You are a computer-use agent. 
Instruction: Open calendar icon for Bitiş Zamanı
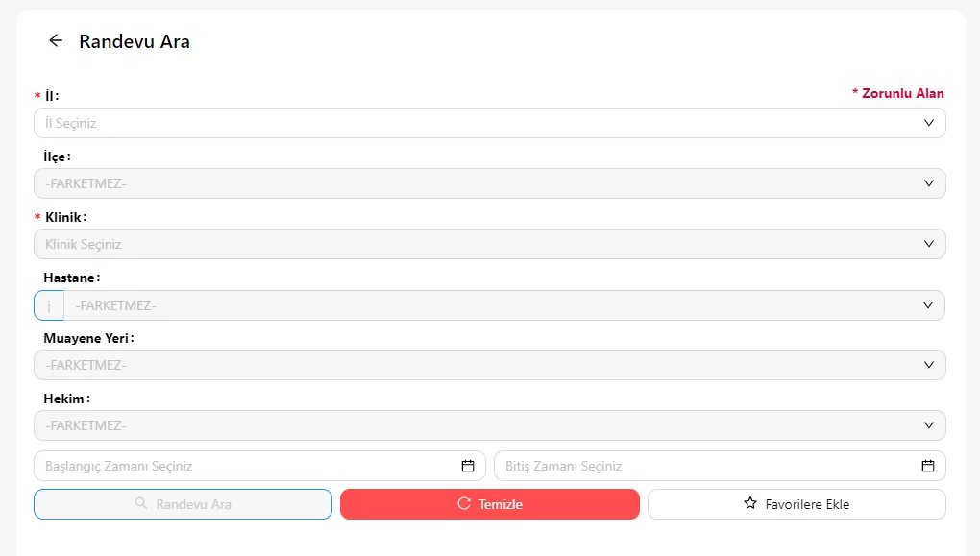[x=928, y=466]
